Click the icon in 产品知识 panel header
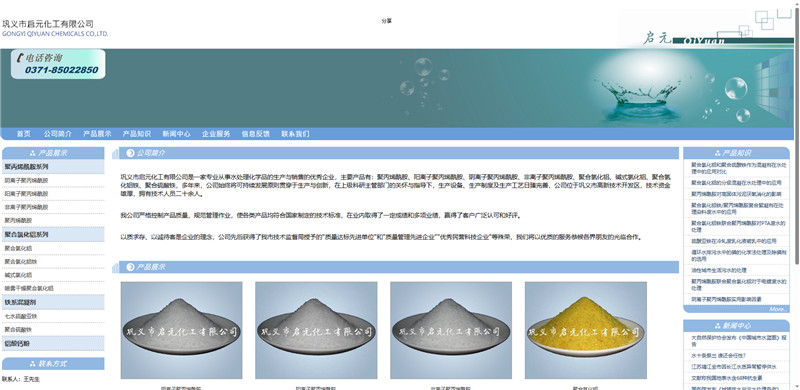This screenshot has height=390, width=800. point(717,153)
